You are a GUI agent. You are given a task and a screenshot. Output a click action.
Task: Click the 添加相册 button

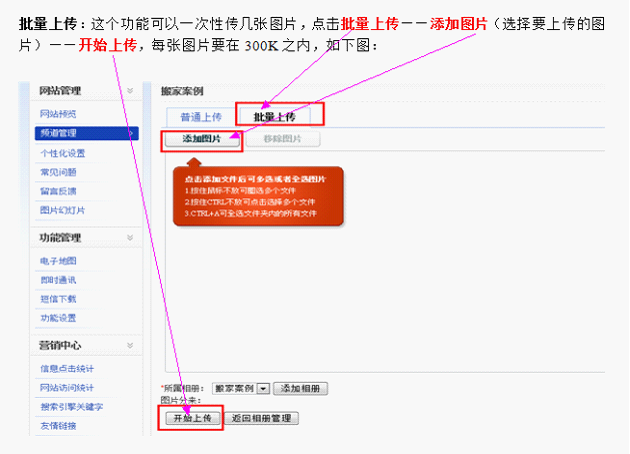pos(301,388)
